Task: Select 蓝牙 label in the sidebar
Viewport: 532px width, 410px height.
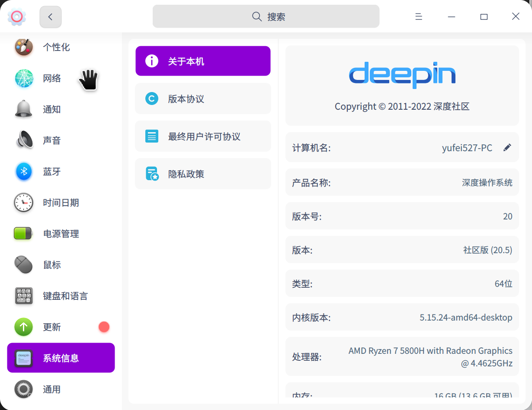Action: (x=52, y=172)
